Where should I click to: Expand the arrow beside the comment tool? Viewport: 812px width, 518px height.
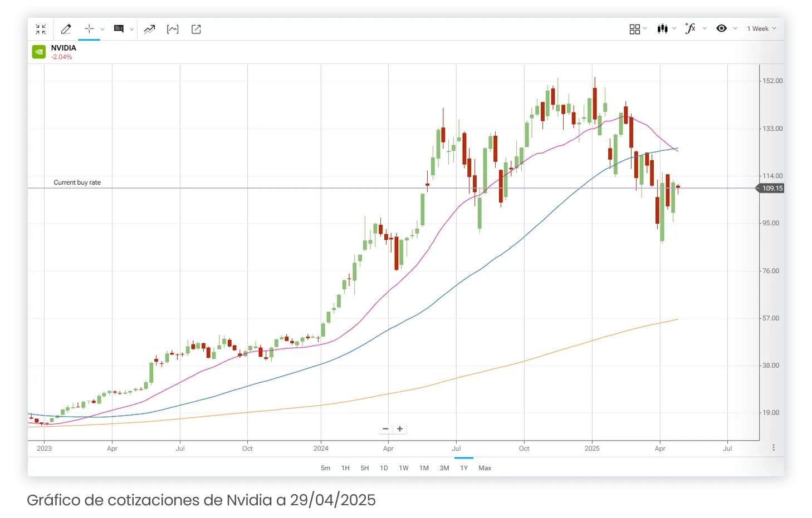[131, 29]
